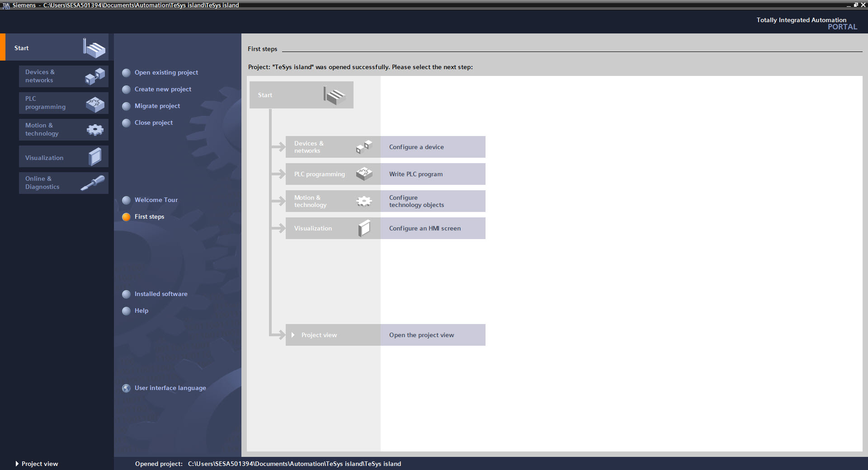Click the Start portal factory icon
The height and width of the screenshot is (470, 868).
click(x=94, y=47)
